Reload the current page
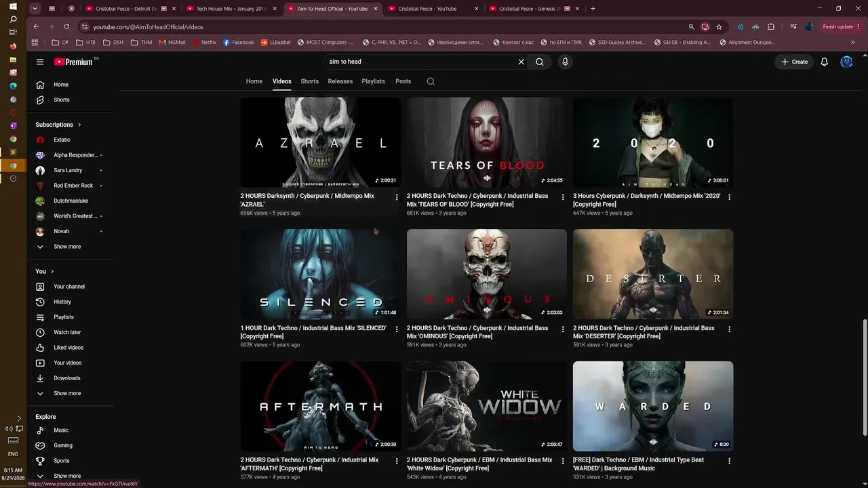This screenshot has height=488, width=868. point(66,26)
